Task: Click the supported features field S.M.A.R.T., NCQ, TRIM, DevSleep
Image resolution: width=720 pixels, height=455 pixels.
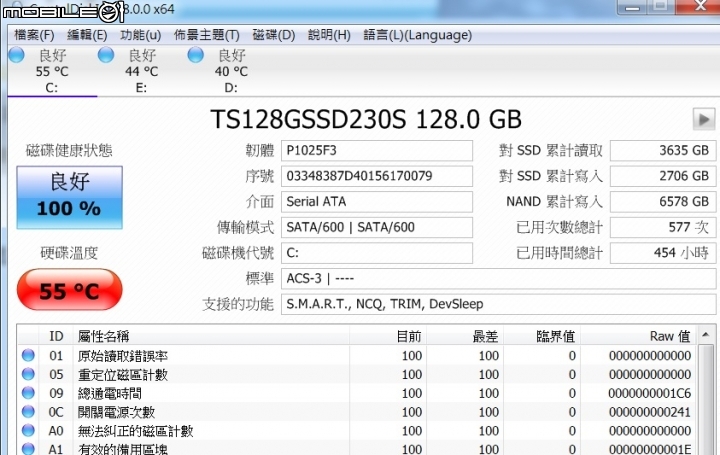Action: (498, 304)
